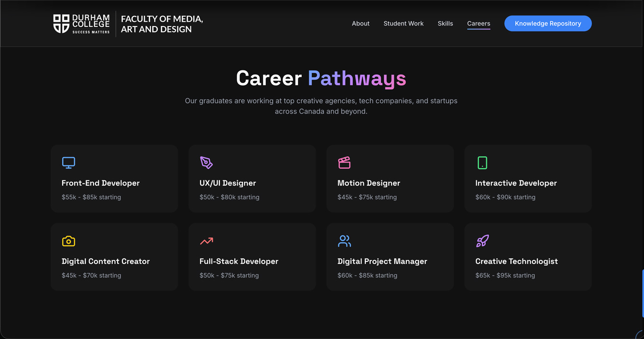Click the monitor icon on Front-End Developer card
The width and height of the screenshot is (644, 339).
pyautogui.click(x=68, y=163)
